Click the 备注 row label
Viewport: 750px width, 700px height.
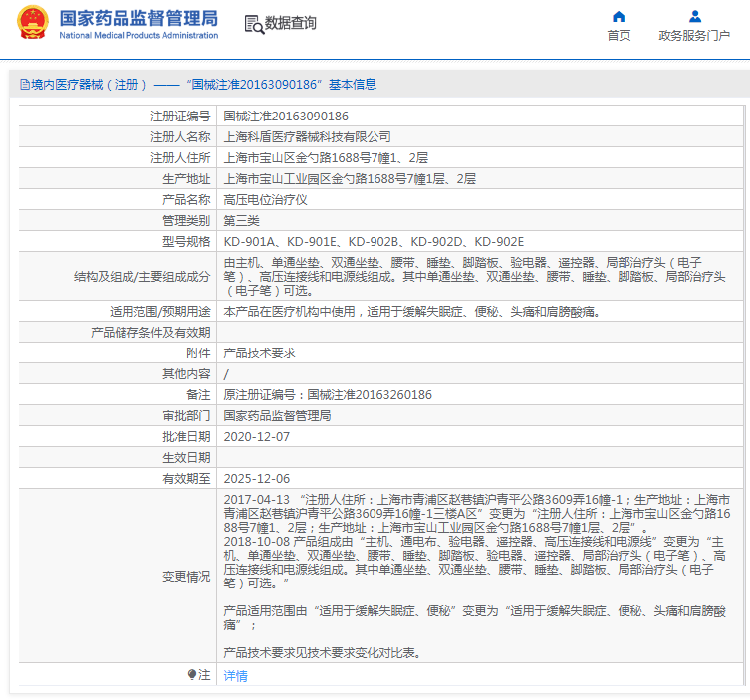point(198,395)
